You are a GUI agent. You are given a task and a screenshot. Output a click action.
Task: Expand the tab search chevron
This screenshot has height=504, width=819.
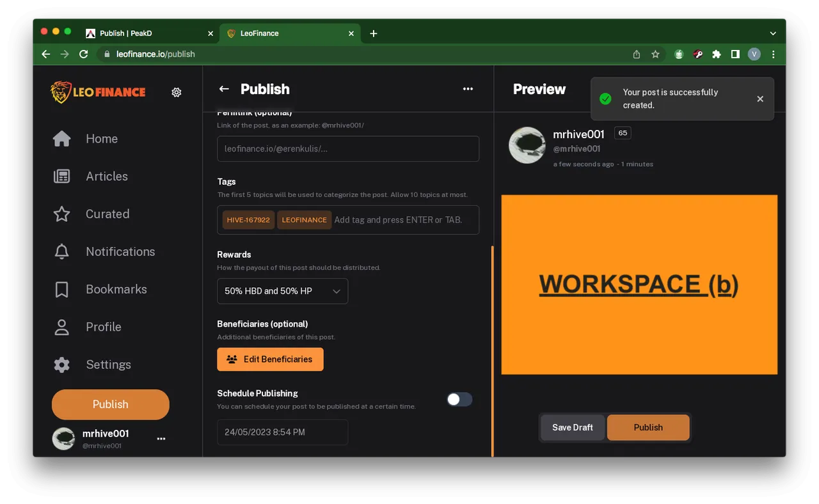point(773,33)
